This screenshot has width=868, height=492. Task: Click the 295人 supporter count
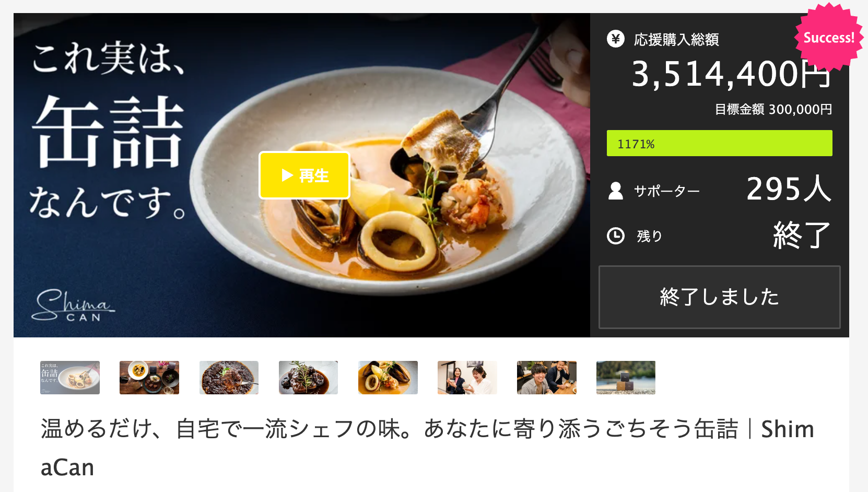pos(789,189)
